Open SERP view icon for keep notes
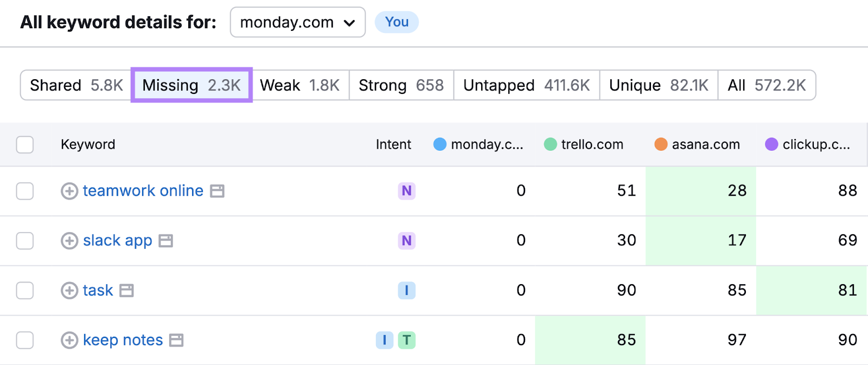868x365 pixels. click(x=177, y=341)
